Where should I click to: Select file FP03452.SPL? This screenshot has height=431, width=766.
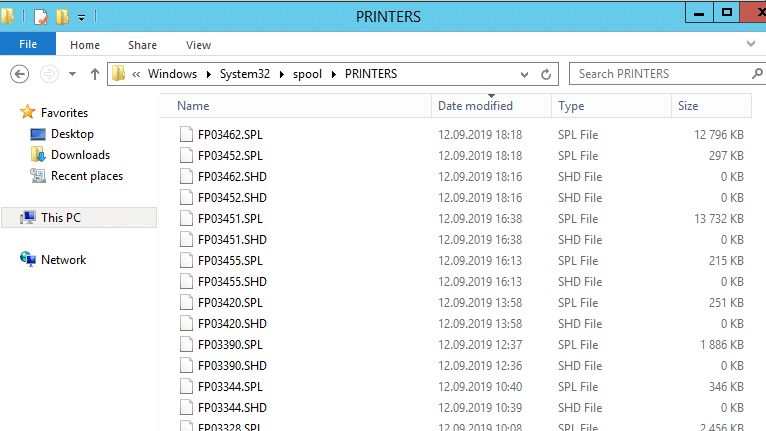[x=230, y=155]
